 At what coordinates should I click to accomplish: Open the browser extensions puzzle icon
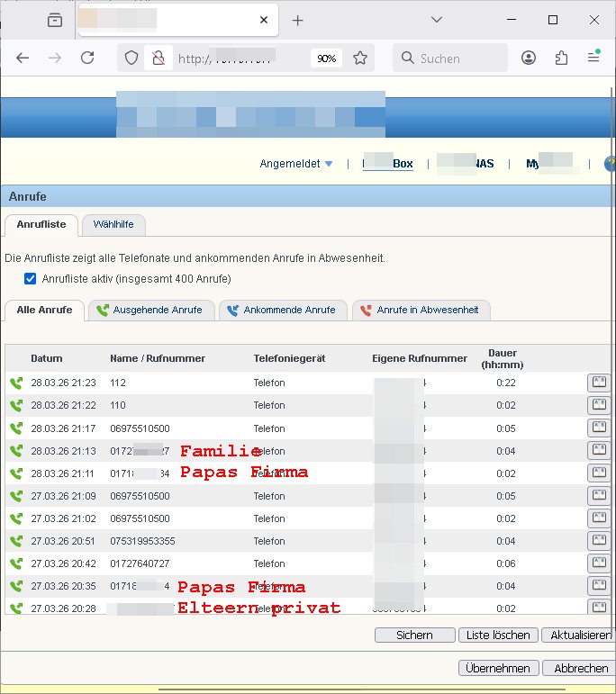pyautogui.click(x=561, y=58)
